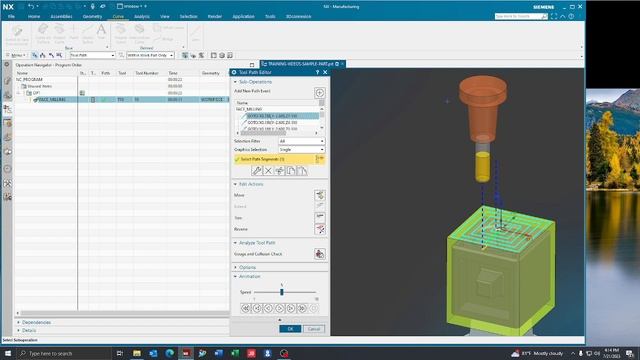Click Cancel in the Tool Path Editor
Screen dimensions: 640x360
click(314, 329)
